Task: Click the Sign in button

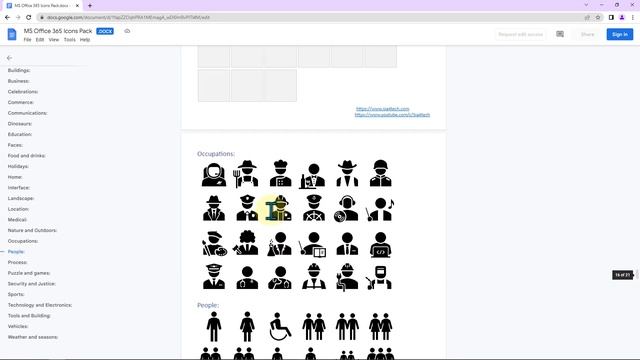Action: pos(620,34)
